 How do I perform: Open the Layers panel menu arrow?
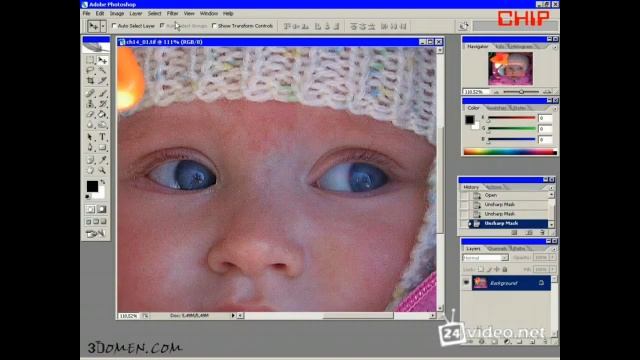tap(553, 249)
